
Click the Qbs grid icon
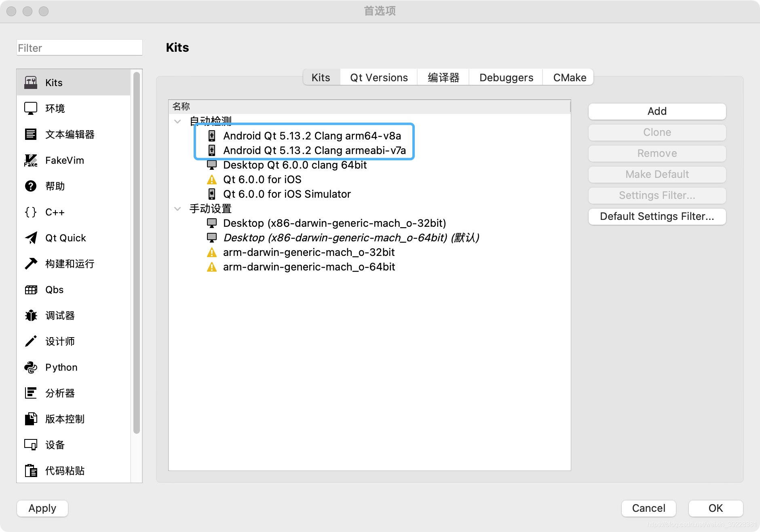pyautogui.click(x=31, y=289)
